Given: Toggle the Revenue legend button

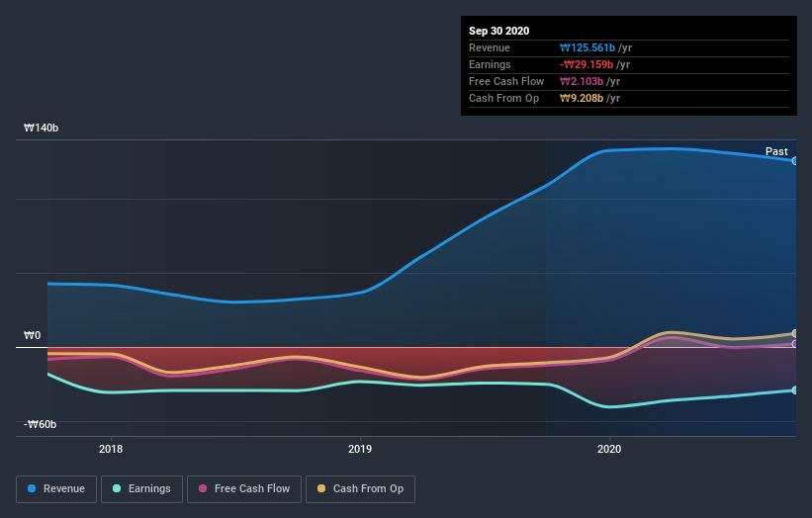Looking at the screenshot, I should tap(56, 489).
